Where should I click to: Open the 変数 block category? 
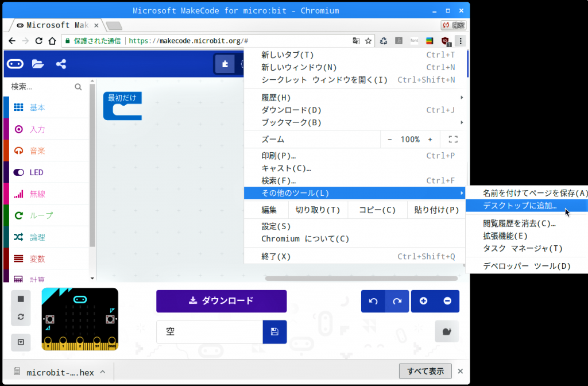[46, 259]
